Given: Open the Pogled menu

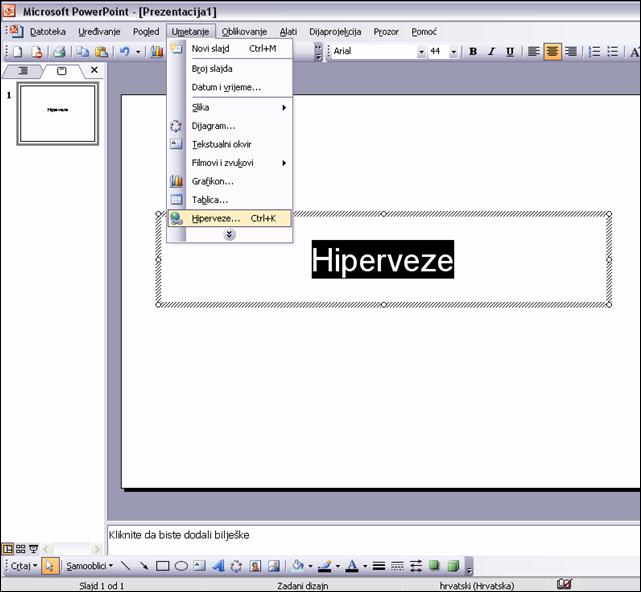Looking at the screenshot, I should coord(146,31).
